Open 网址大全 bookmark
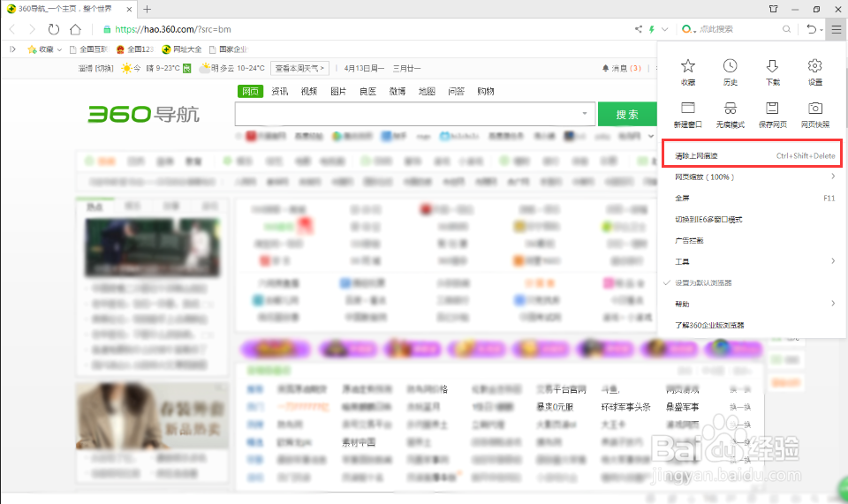 click(182, 49)
